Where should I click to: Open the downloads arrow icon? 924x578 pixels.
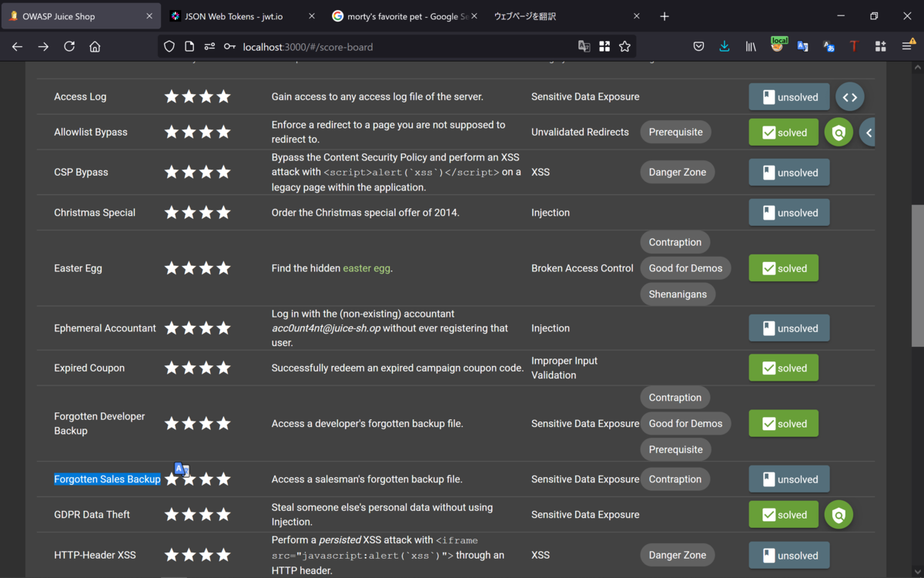[725, 46]
